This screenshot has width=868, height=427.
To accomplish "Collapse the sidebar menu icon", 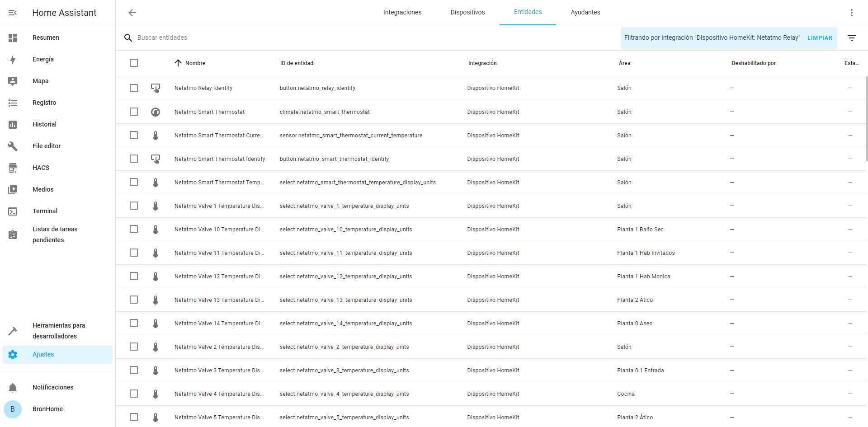I will (13, 13).
